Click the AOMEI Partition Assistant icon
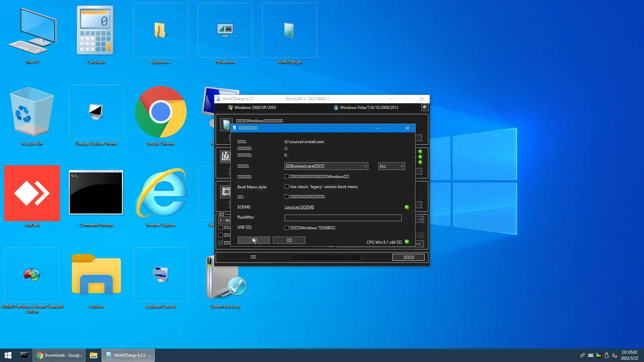This screenshot has width=644, height=362. 32,275
